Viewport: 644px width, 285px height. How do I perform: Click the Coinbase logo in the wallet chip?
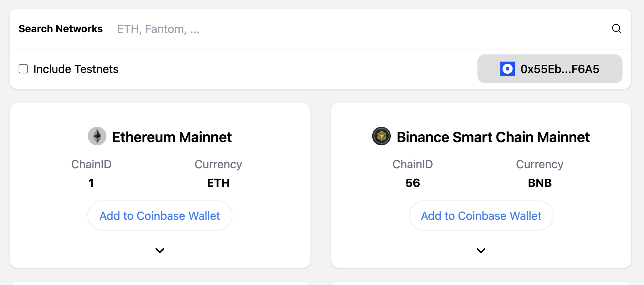click(507, 69)
